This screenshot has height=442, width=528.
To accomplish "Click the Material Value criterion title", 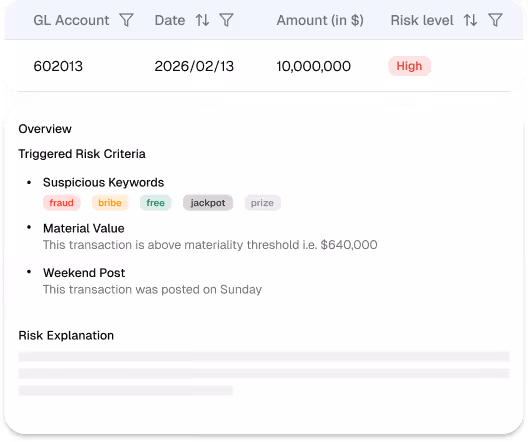I will [84, 229].
